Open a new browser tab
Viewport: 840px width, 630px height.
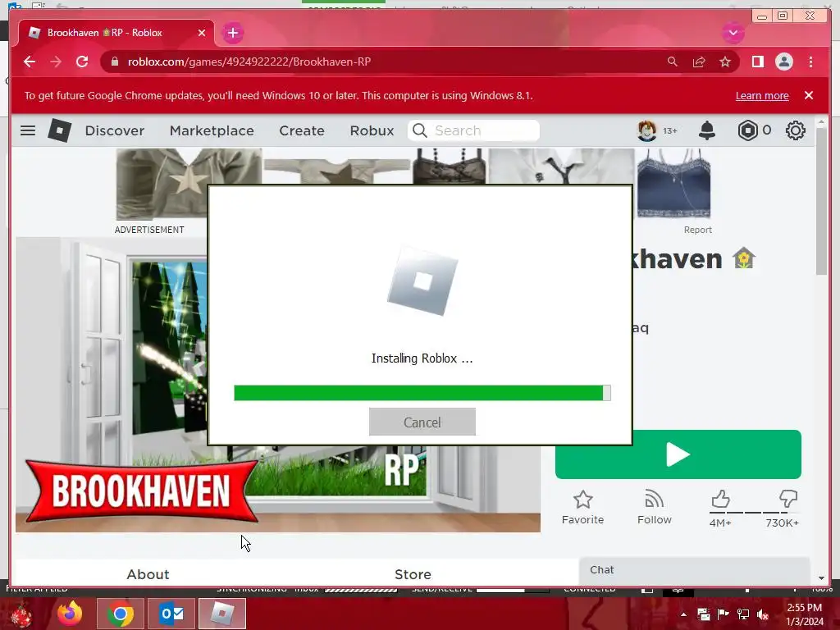[x=232, y=33]
